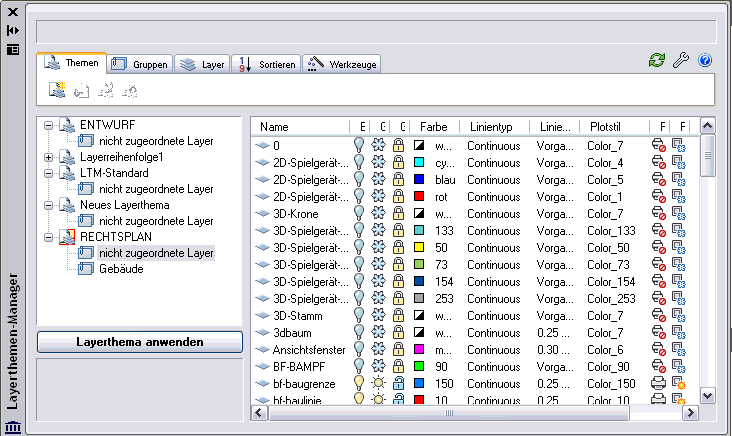Click the Gebäude group icon in the tree
This screenshot has width=732, height=436.
[x=85, y=269]
